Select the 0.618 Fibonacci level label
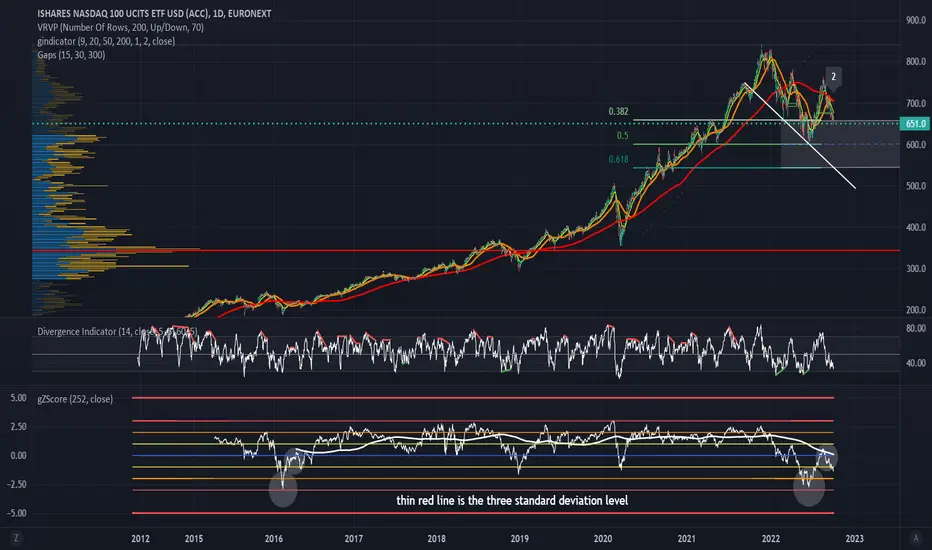The width and height of the screenshot is (932, 550). point(618,159)
